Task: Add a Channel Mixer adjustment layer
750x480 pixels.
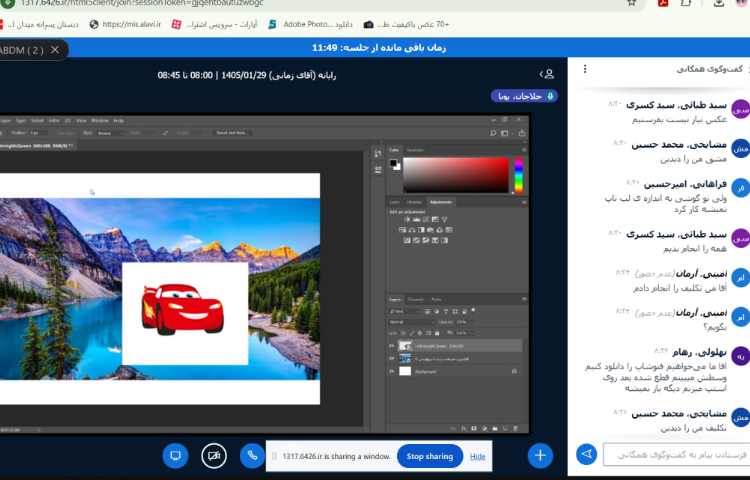Action: pyautogui.click(x=439, y=230)
